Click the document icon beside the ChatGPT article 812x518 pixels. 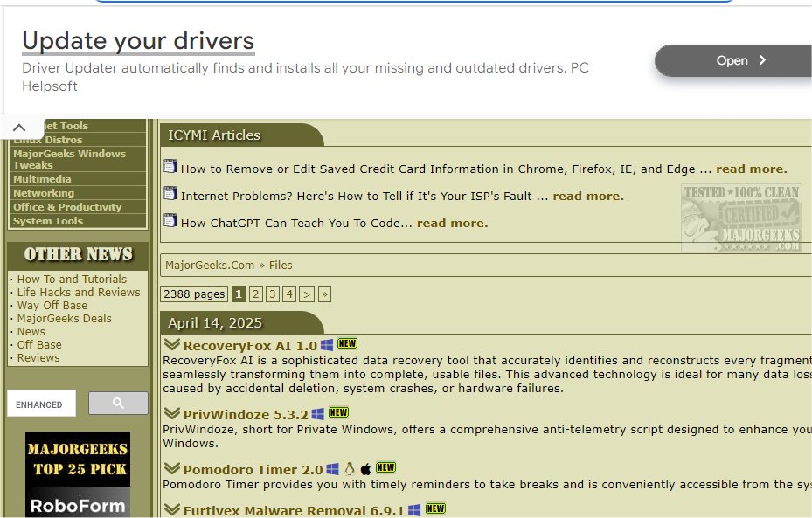click(170, 221)
